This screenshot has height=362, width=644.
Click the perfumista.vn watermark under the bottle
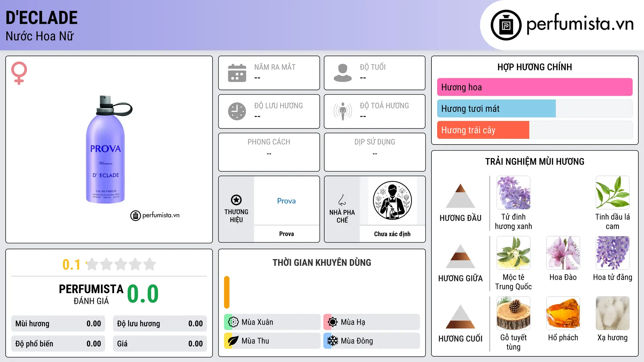click(x=155, y=215)
